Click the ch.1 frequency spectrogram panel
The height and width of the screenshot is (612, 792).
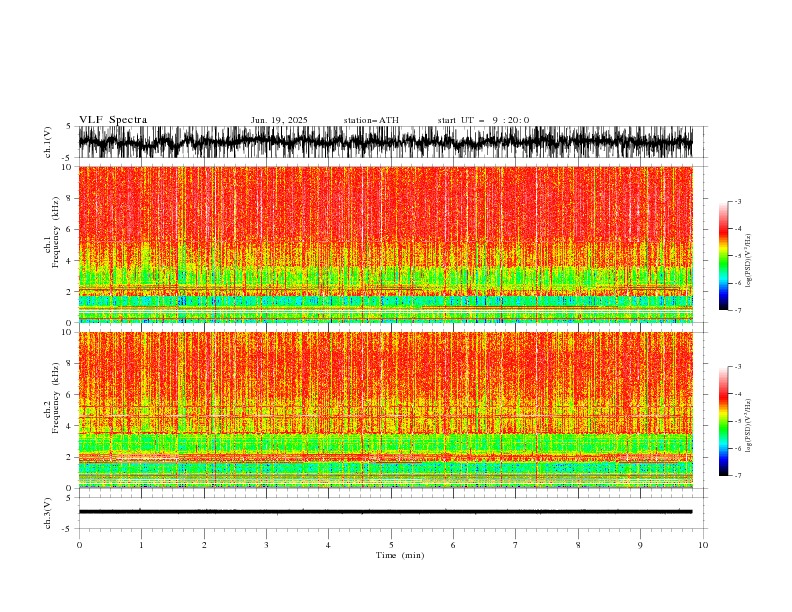(385, 244)
